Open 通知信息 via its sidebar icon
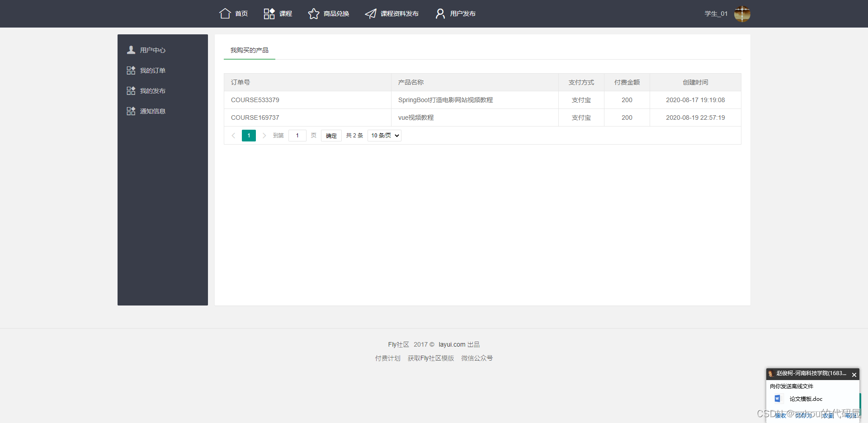 click(131, 111)
